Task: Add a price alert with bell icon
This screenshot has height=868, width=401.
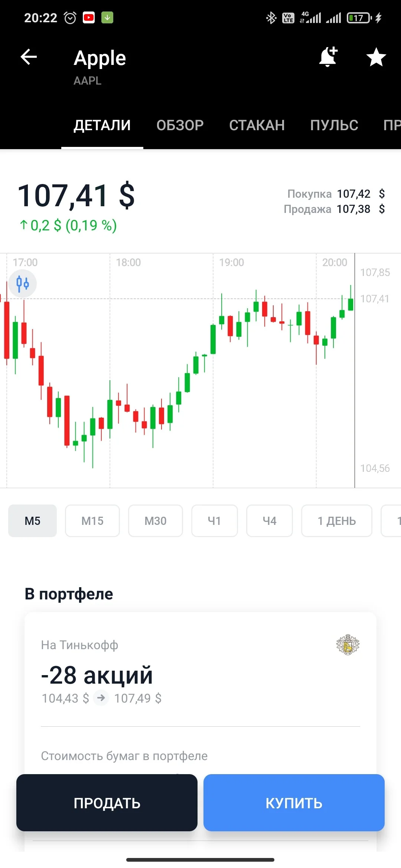Action: (329, 57)
